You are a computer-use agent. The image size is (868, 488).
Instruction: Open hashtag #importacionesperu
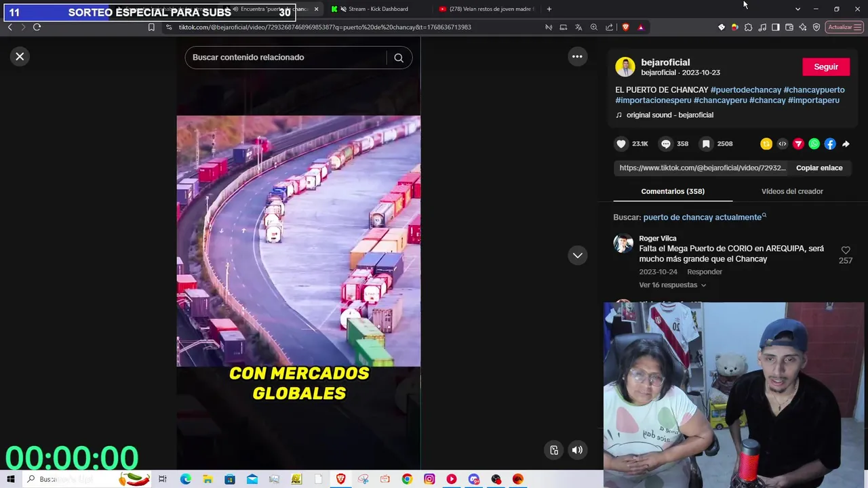pyautogui.click(x=653, y=100)
